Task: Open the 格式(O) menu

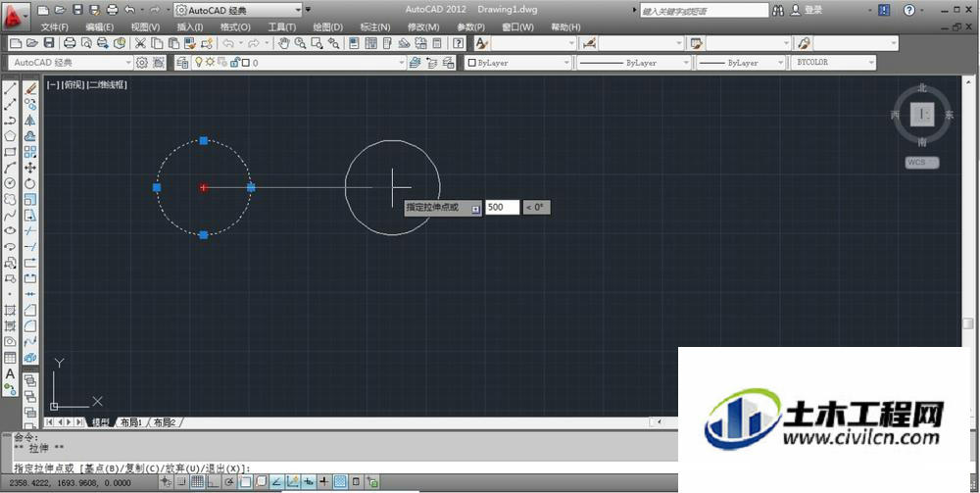Action: click(235, 27)
